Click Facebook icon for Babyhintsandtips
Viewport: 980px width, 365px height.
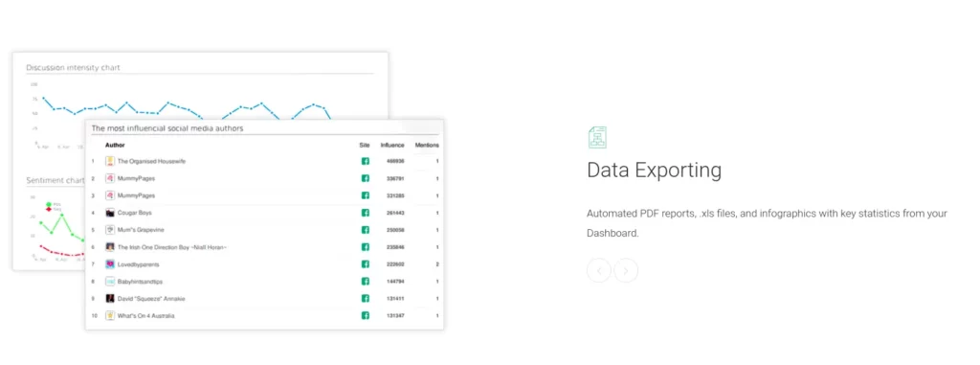(365, 281)
